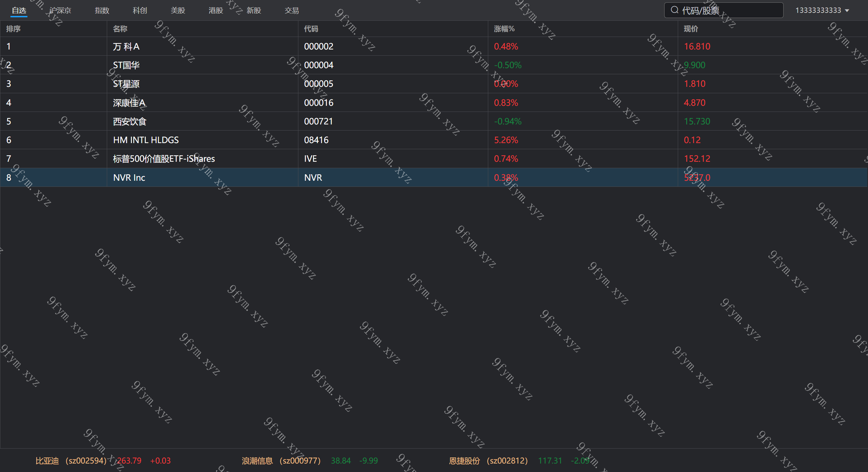Switch to the 科创 tab
This screenshot has width=868, height=472.
coord(140,11)
